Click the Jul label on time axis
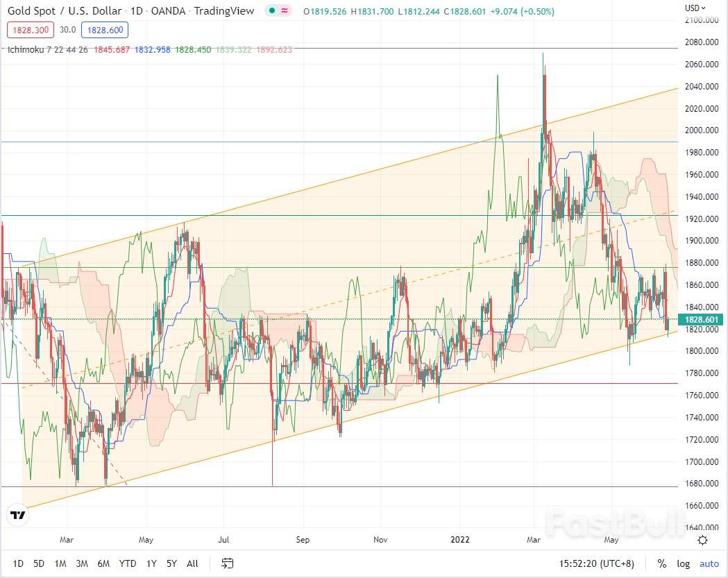Viewport: 728px width, 578px height. [223, 540]
